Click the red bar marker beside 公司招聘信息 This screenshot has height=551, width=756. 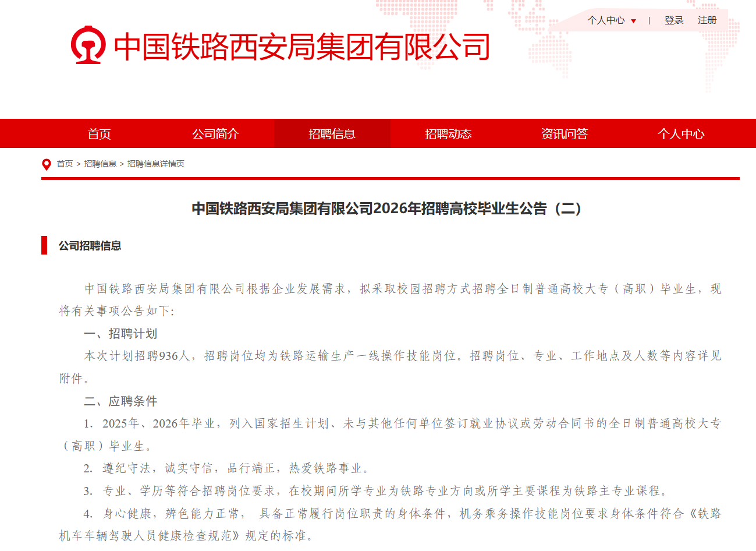pos(44,245)
